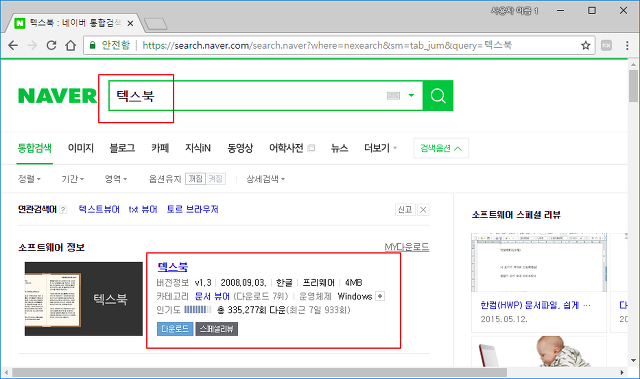Click the blue 다운로드 button
The image size is (640, 379).
click(175, 329)
